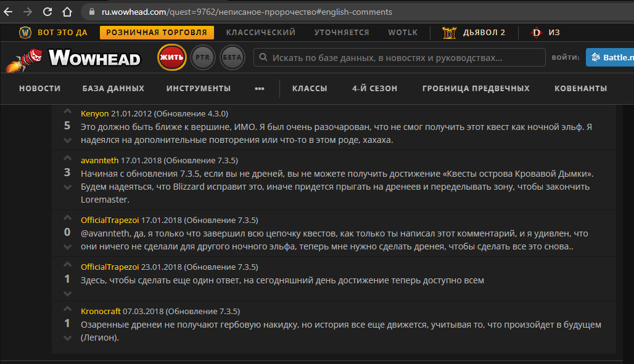
Task: Open the Diablo 2 icon link
Action: tap(448, 33)
